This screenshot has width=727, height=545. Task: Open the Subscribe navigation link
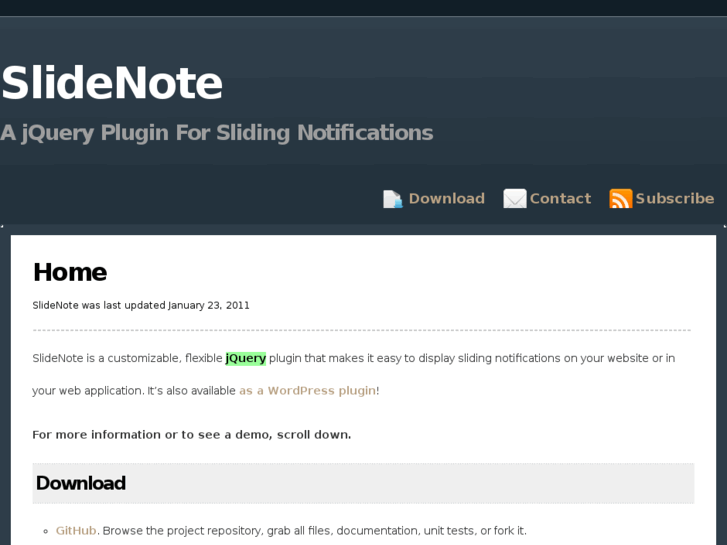point(675,199)
